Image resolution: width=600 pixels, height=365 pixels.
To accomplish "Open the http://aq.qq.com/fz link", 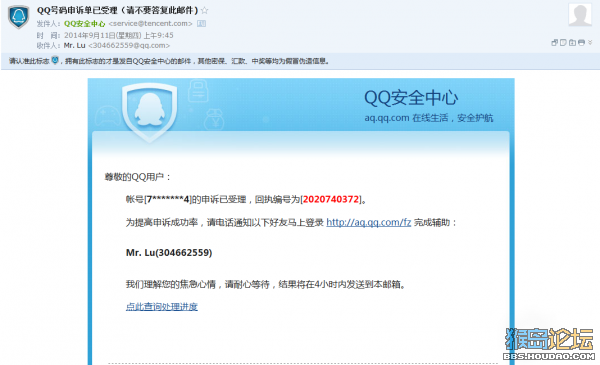I will (368, 222).
